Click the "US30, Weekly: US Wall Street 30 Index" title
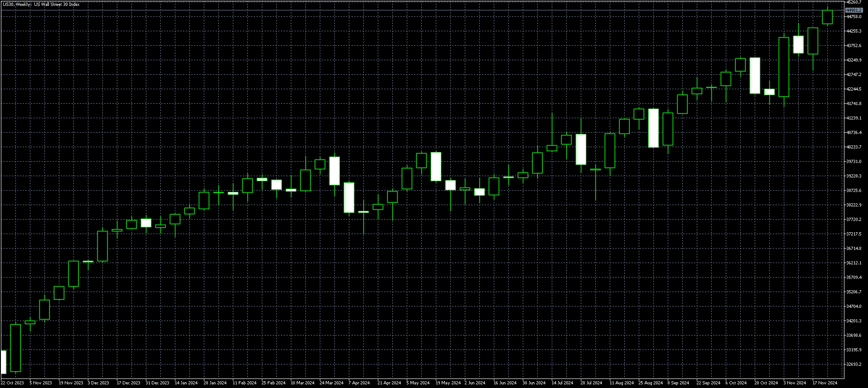This screenshot has height=388, width=868. (x=41, y=5)
